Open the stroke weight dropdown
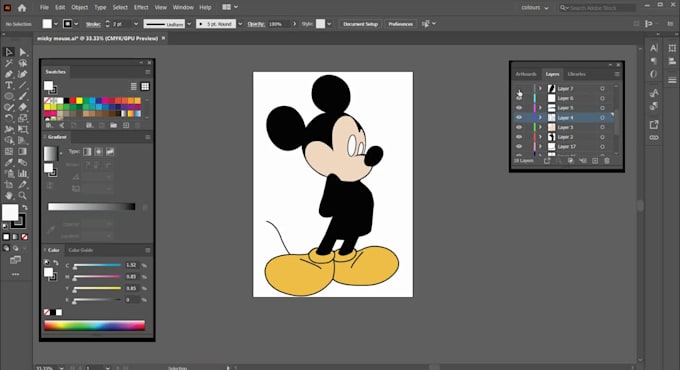 pos(136,24)
